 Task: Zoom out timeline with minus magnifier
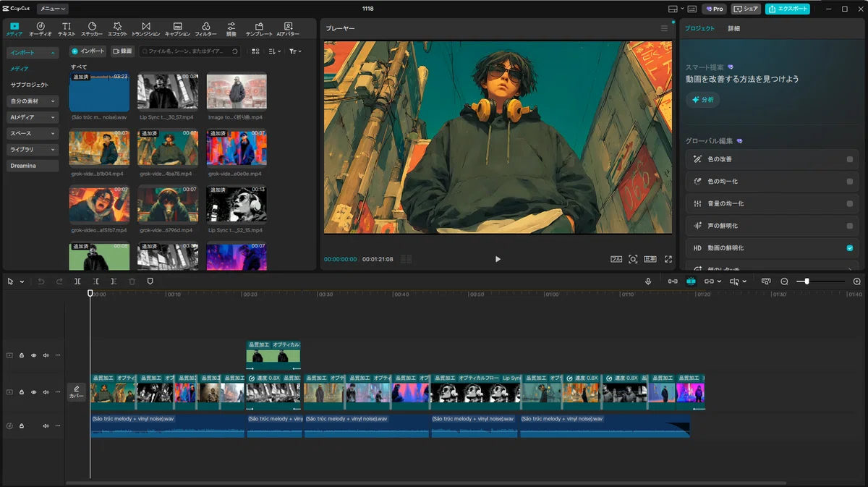click(x=784, y=281)
